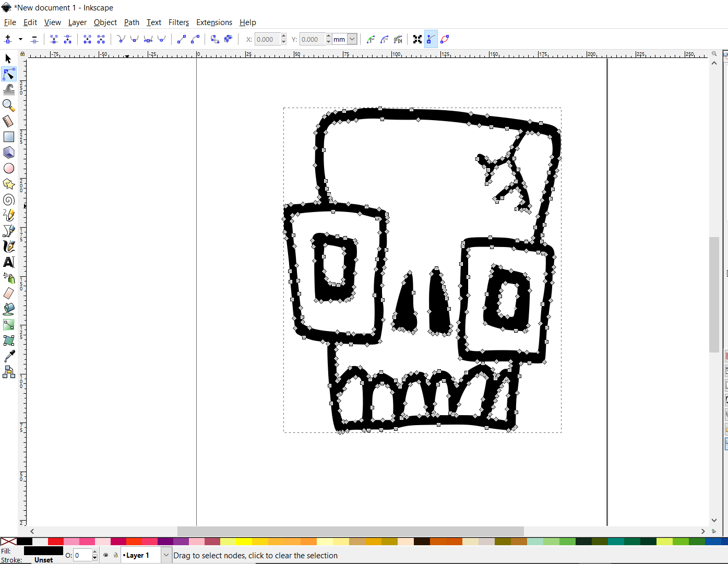The height and width of the screenshot is (564, 728).
Task: Pick the Bezier pen tool
Action: [8, 230]
